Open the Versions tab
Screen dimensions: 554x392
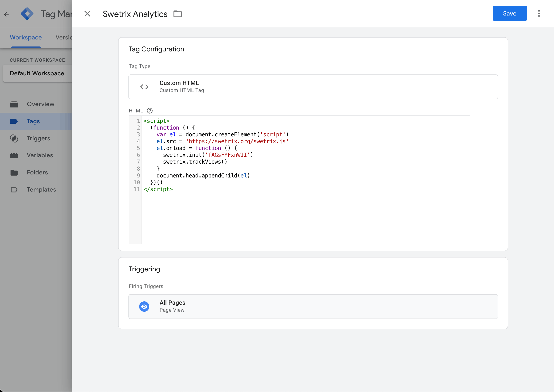pos(64,37)
